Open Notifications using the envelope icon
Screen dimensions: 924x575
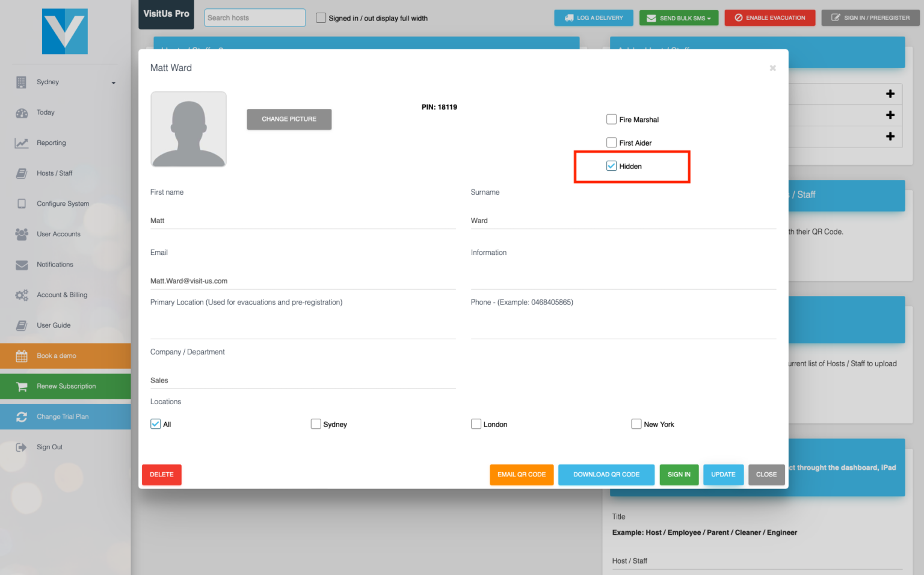pyautogui.click(x=22, y=265)
